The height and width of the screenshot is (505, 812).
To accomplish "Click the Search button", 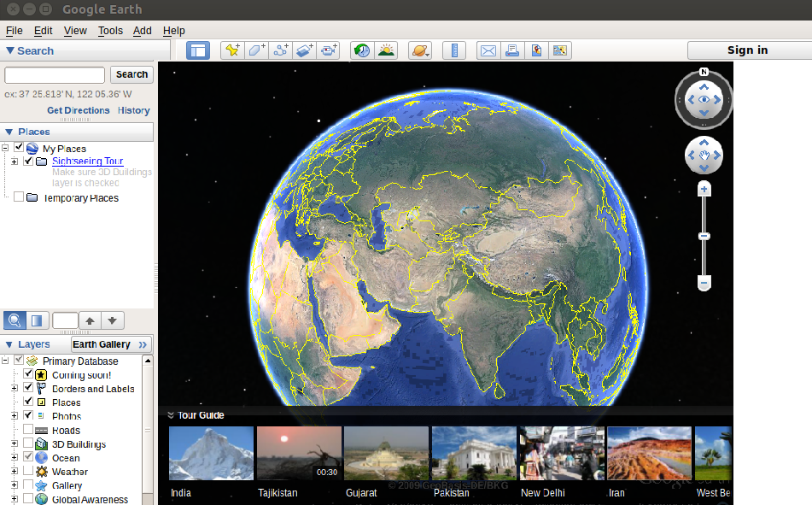I will [x=131, y=74].
